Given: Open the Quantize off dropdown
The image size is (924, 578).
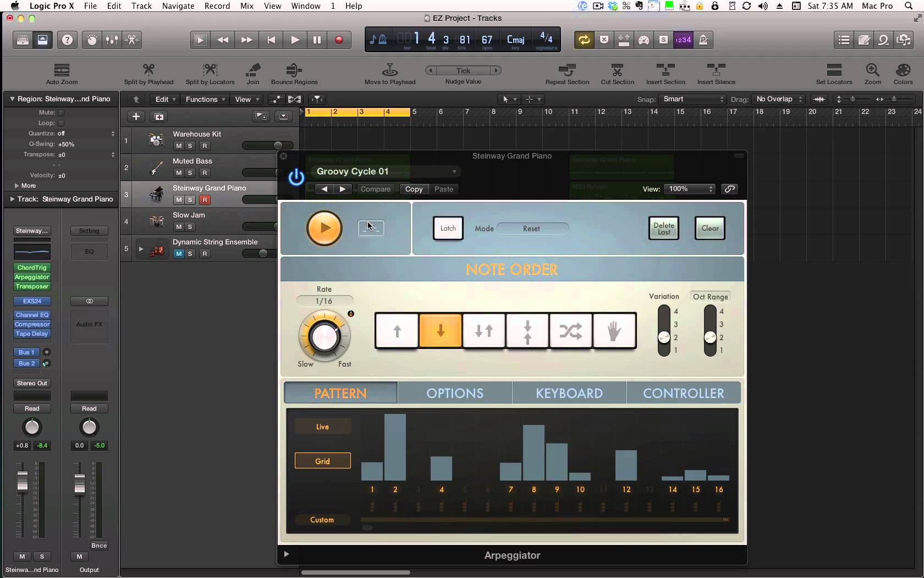Looking at the screenshot, I should tap(86, 133).
